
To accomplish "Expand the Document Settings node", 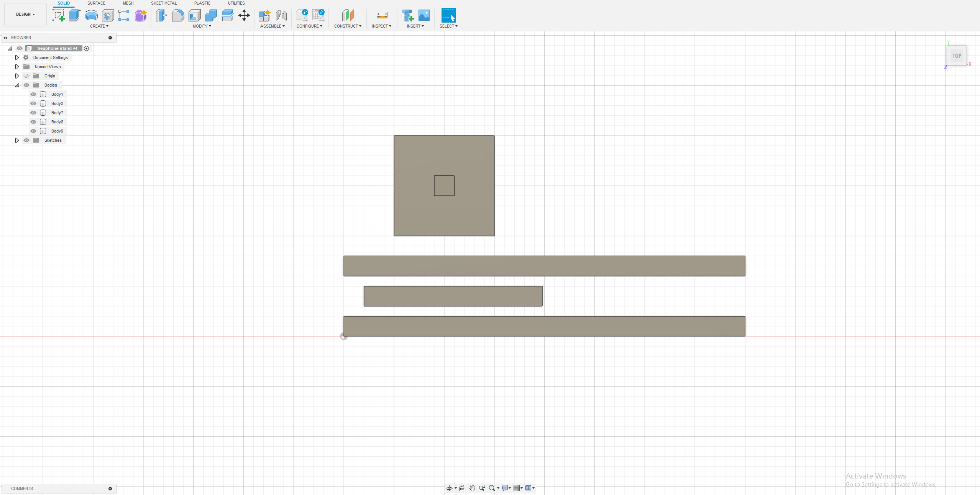I will coord(17,57).
